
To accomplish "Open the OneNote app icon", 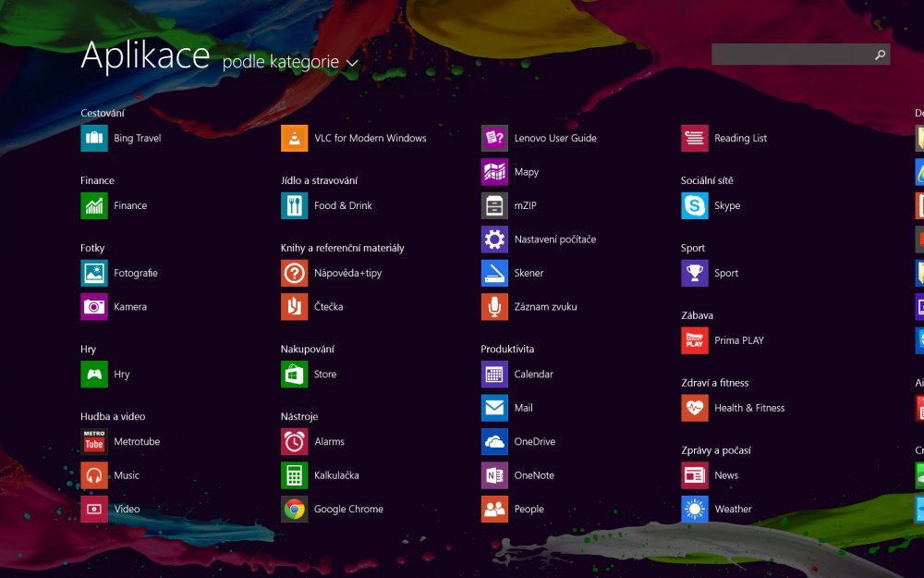I will 494,474.
